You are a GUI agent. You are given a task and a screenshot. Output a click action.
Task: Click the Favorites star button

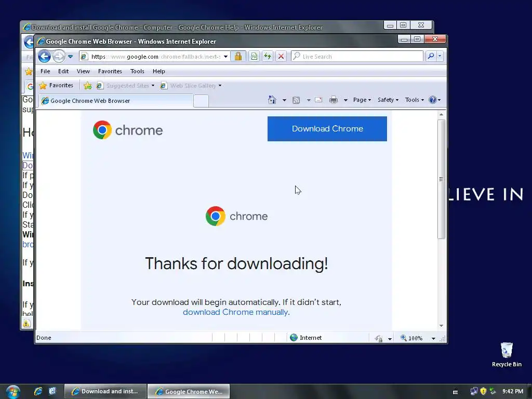tap(56, 86)
